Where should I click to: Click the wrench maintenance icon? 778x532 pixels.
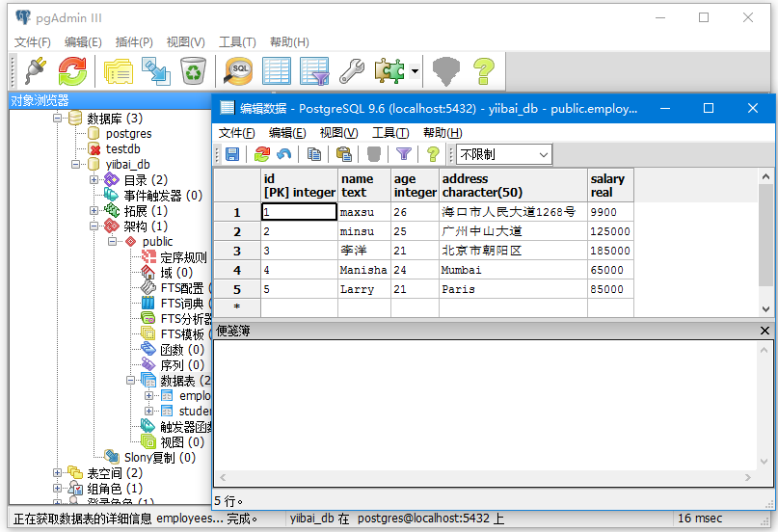pyautogui.click(x=352, y=70)
